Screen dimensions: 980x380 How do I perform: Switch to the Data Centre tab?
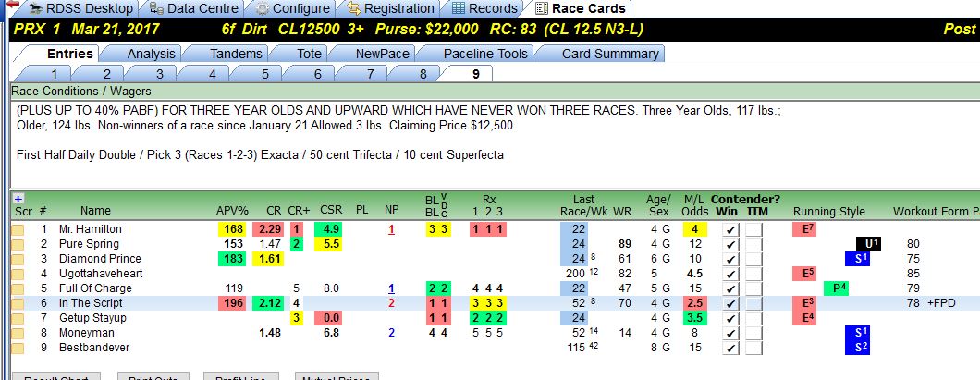194,8
